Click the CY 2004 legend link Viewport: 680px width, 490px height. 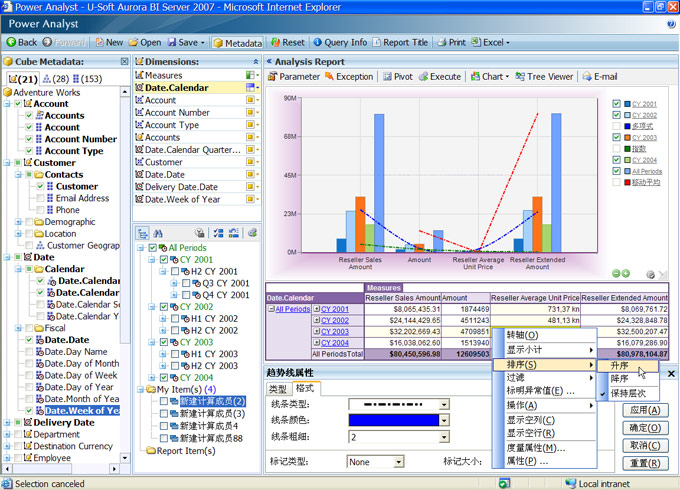tap(644, 160)
